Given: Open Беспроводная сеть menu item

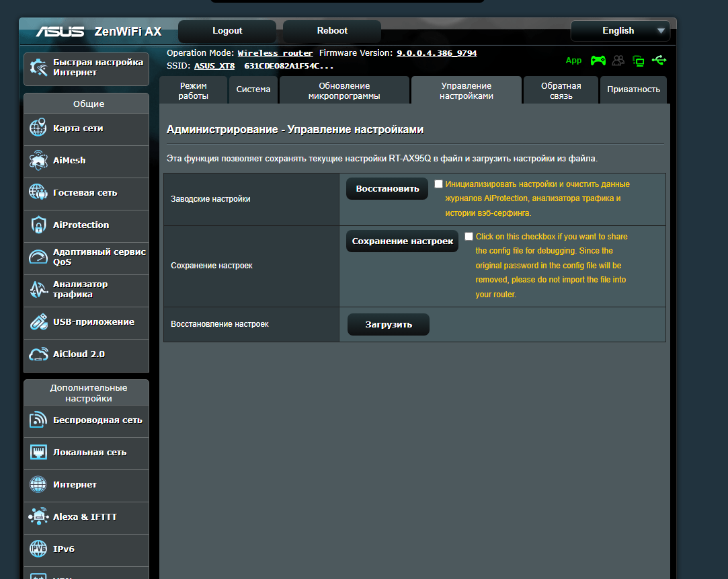Looking at the screenshot, I should pos(86,420).
